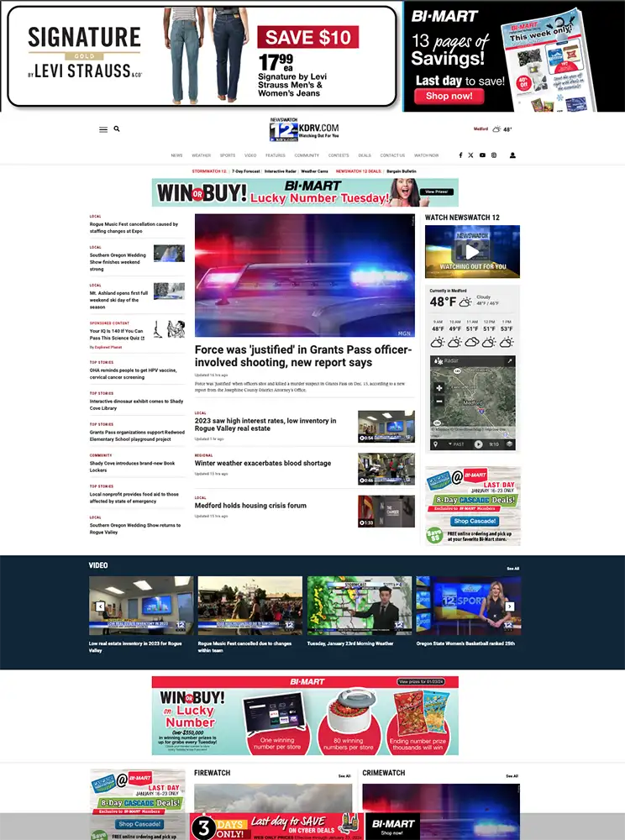
Task: Open the 7-Day Forecast link
Action: (246, 171)
